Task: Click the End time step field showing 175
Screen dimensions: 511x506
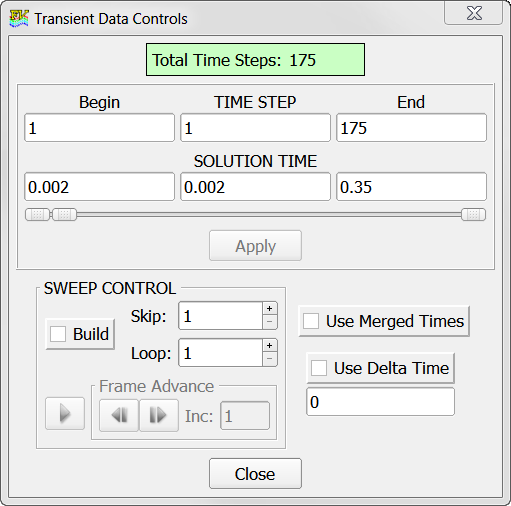Action: [411, 128]
